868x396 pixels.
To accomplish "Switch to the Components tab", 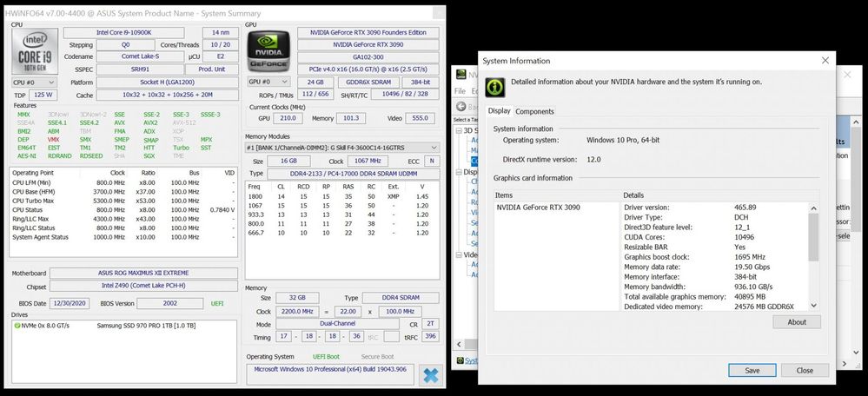I will click(534, 111).
